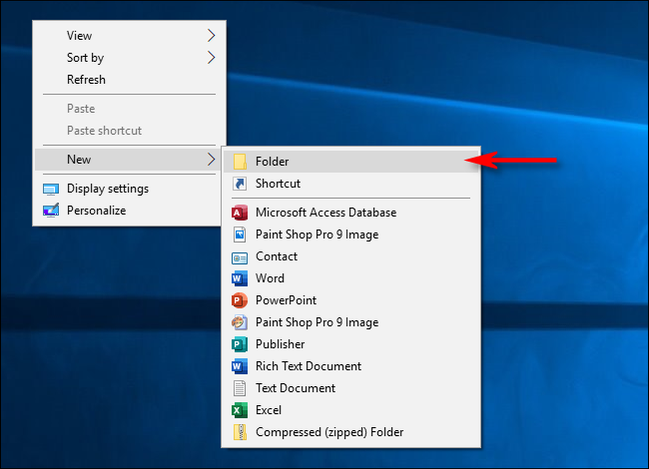Click the Display settings monitor icon
The width and height of the screenshot is (649, 469).
point(51,189)
